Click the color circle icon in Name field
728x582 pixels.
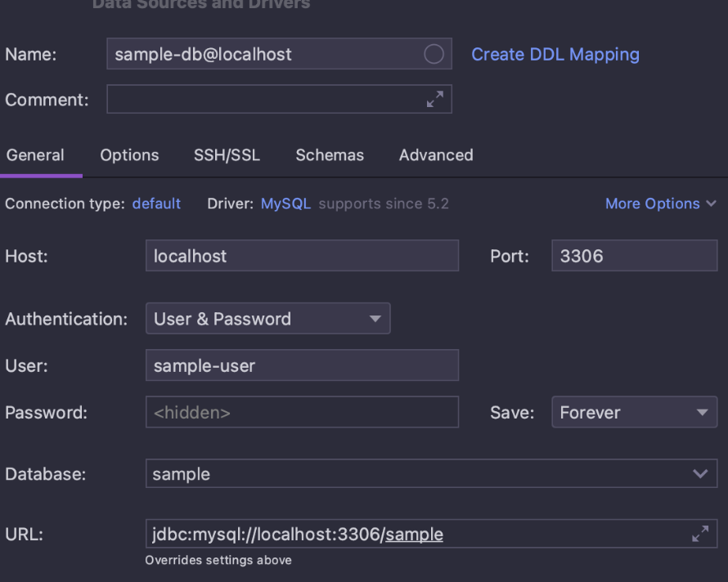pos(434,54)
